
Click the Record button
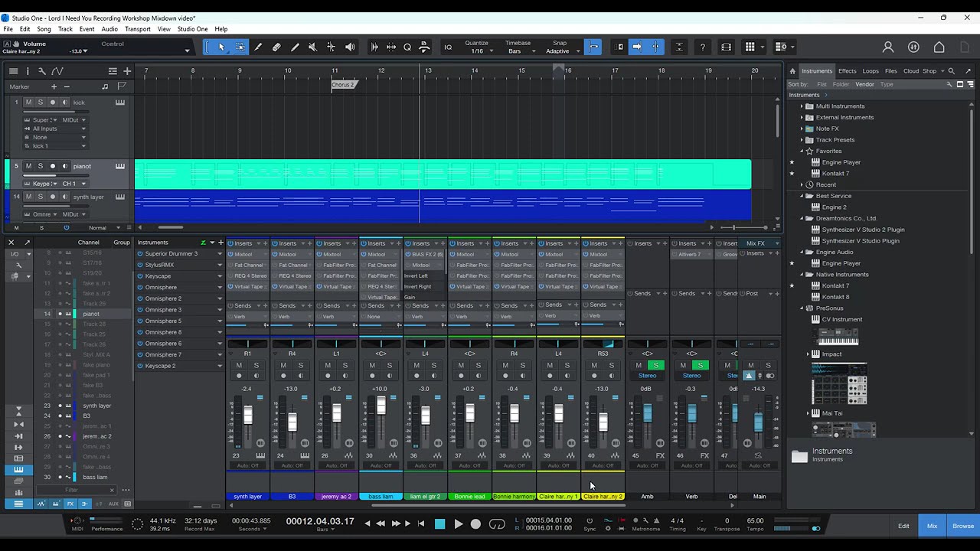(x=475, y=524)
